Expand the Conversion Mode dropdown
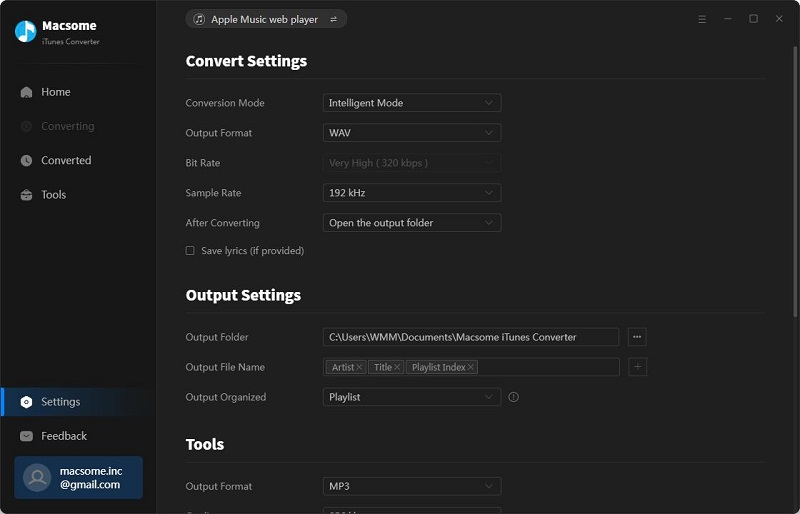The height and width of the screenshot is (514, 800). pos(412,103)
